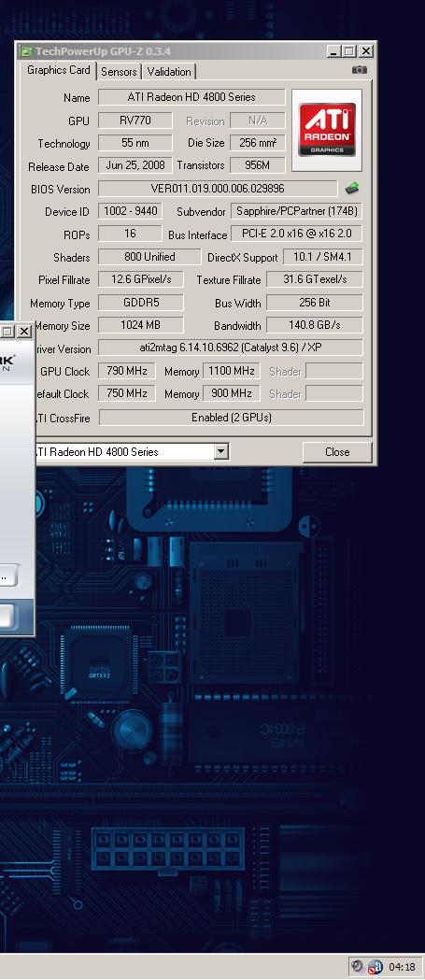Viewport: 425px width, 980px height.
Task: Click the Memory Size field 1024 MB
Action: coord(141,325)
